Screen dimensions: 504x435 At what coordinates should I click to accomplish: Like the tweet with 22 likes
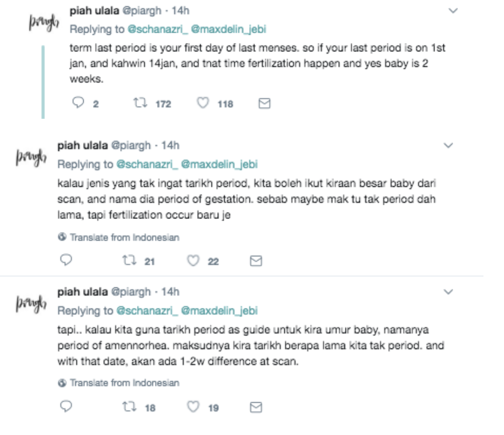coord(193,261)
